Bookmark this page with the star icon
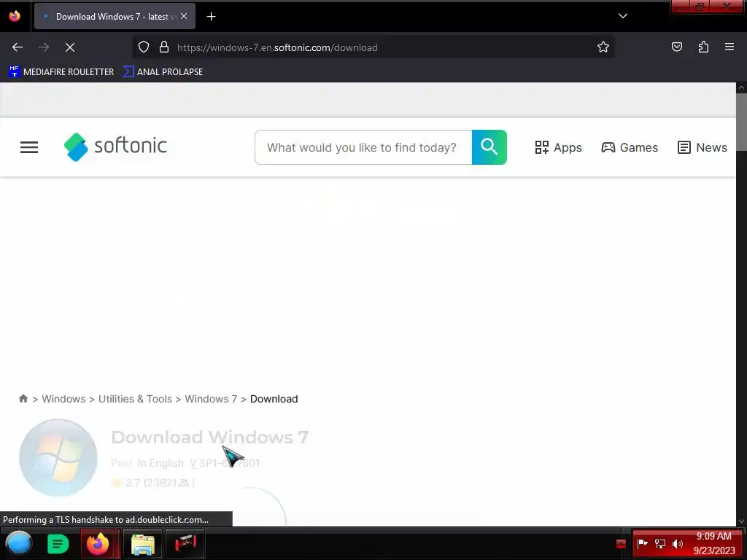 (x=603, y=47)
